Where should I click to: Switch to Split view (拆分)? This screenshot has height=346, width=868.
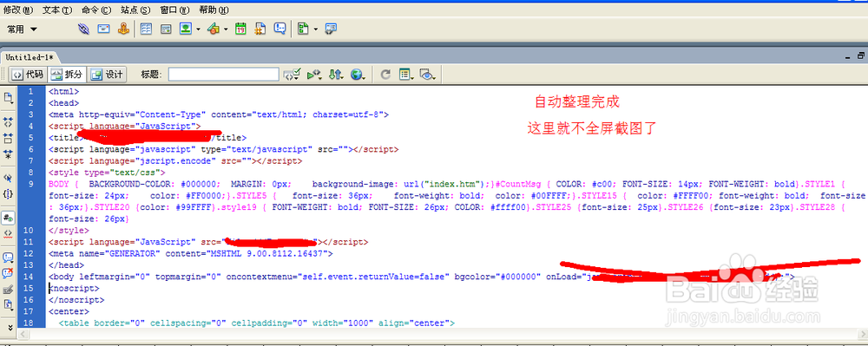click(66, 75)
